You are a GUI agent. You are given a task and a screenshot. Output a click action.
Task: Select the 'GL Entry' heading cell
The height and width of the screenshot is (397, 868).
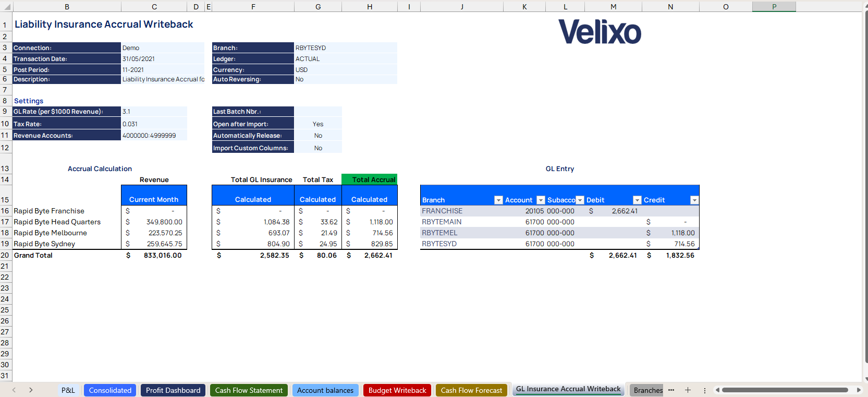pyautogui.click(x=560, y=169)
